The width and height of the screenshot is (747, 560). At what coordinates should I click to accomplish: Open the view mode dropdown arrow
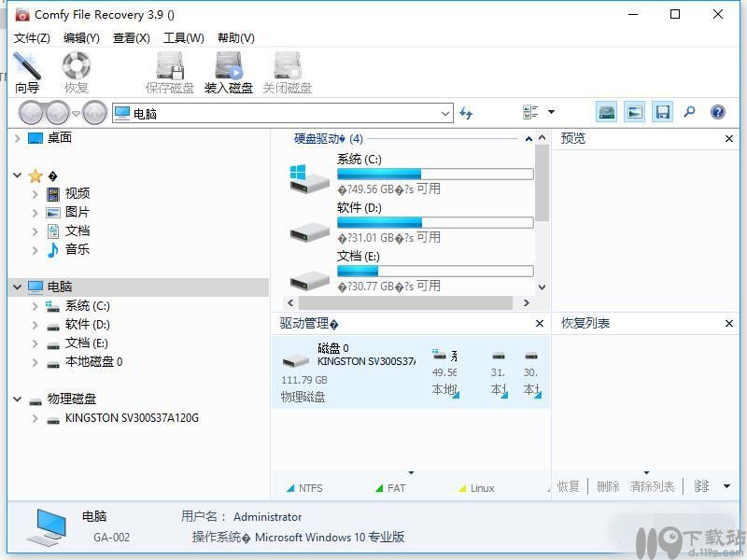(551, 112)
